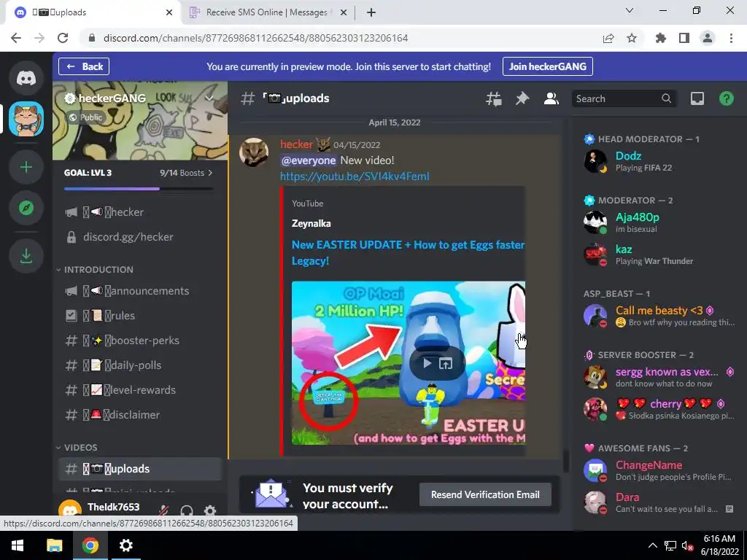Select the uploads channel in sidebar
This screenshot has height=560, width=747.
(140, 469)
